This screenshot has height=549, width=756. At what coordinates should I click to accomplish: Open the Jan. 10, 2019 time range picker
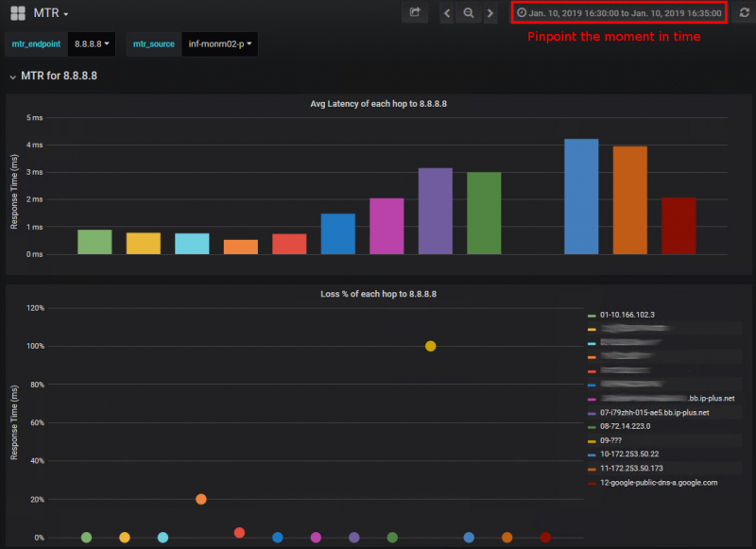pyautogui.click(x=620, y=13)
